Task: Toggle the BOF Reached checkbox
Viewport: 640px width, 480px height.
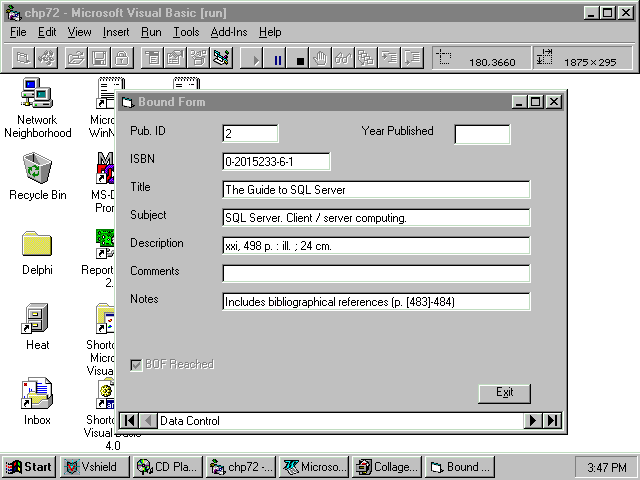Action: click(x=137, y=365)
